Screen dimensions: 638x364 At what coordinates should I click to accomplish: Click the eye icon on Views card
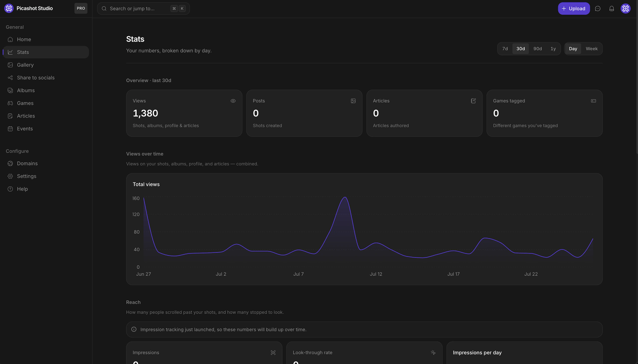(x=233, y=101)
